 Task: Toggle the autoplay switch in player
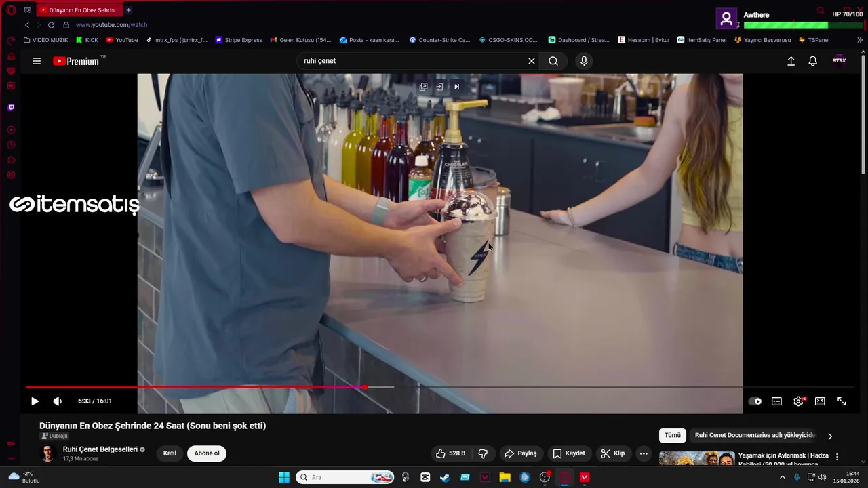click(x=755, y=401)
